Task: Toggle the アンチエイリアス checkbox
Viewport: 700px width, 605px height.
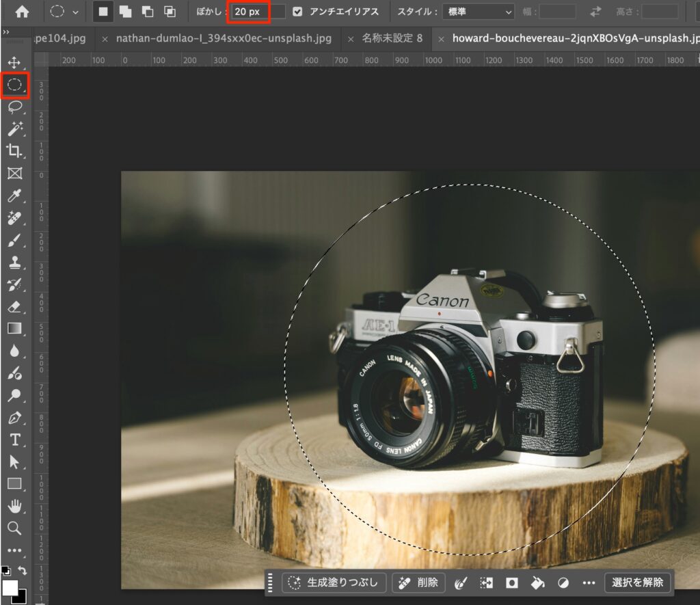Action: [297, 12]
